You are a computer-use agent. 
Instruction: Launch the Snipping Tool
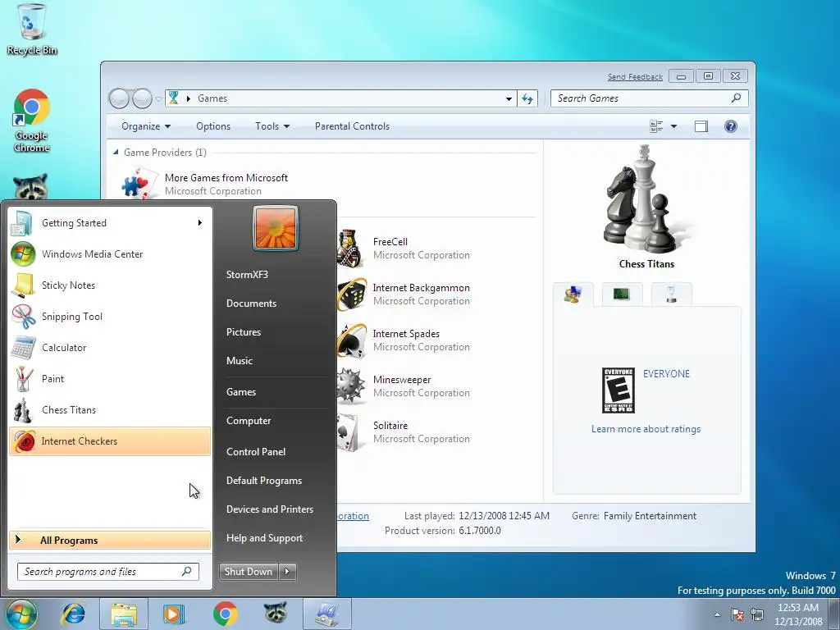(110, 316)
